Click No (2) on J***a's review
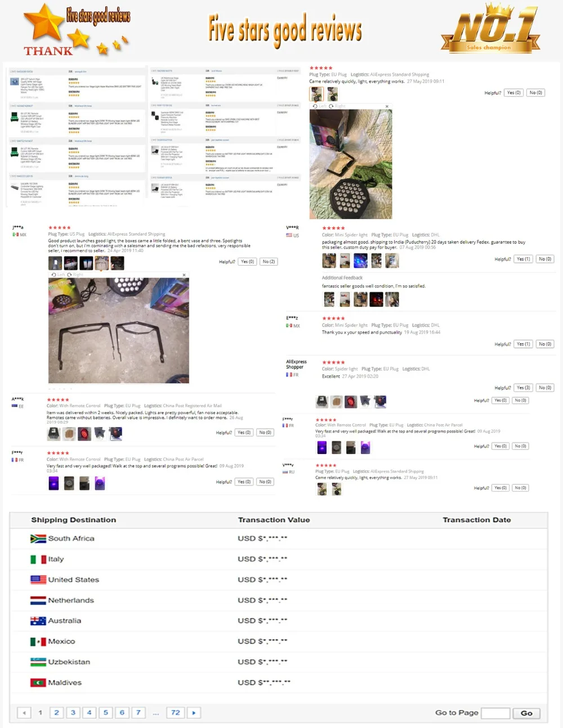Screen dimensions: 563x728 [269, 262]
